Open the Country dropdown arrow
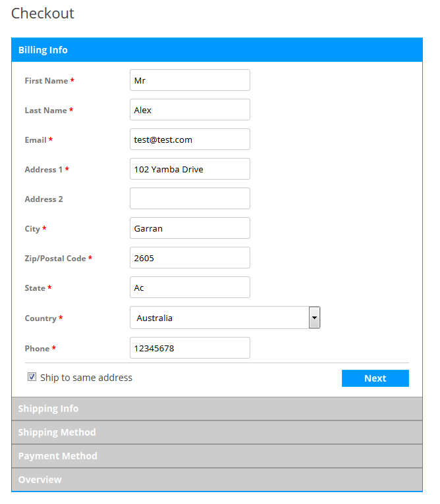Viewport: 440px width, 504px height. click(x=314, y=318)
